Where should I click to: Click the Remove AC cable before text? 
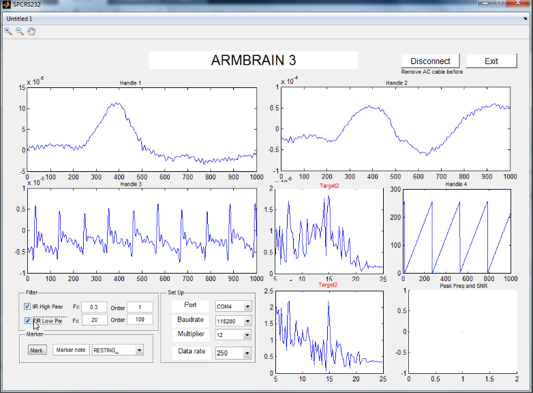click(x=432, y=72)
